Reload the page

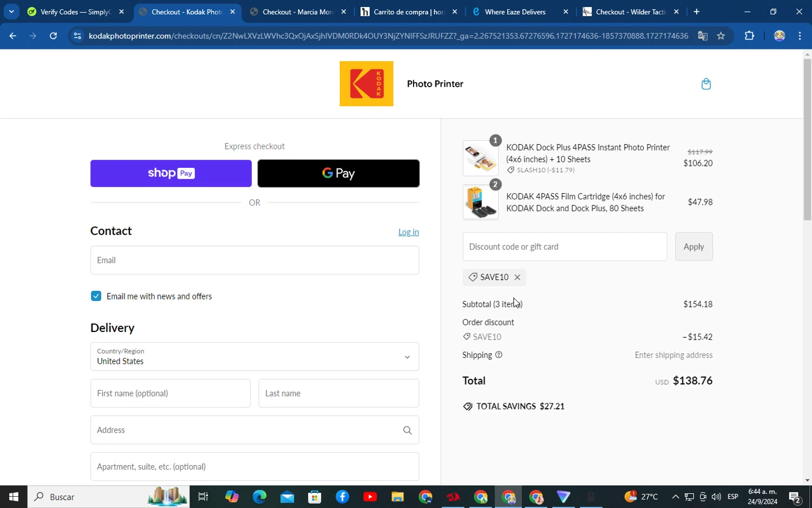point(53,36)
